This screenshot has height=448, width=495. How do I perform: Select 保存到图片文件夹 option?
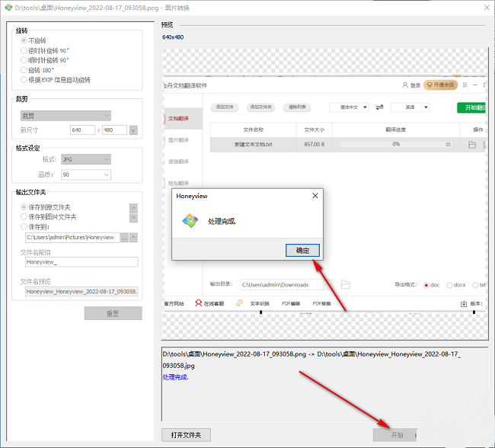[48, 216]
